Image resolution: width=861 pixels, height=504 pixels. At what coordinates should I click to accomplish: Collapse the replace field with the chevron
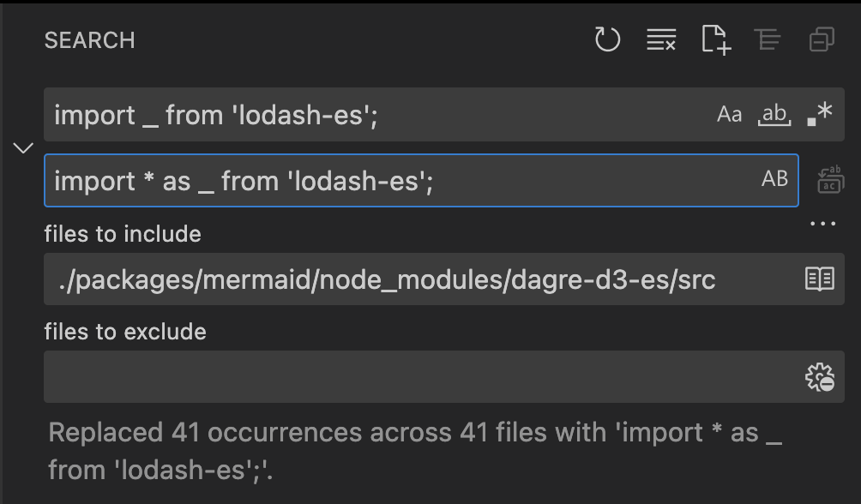coord(23,147)
